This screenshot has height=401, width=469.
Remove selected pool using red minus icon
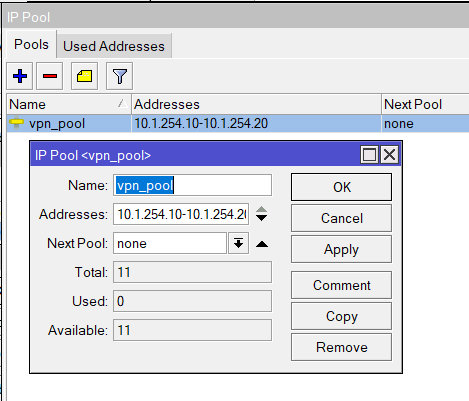pos(50,76)
